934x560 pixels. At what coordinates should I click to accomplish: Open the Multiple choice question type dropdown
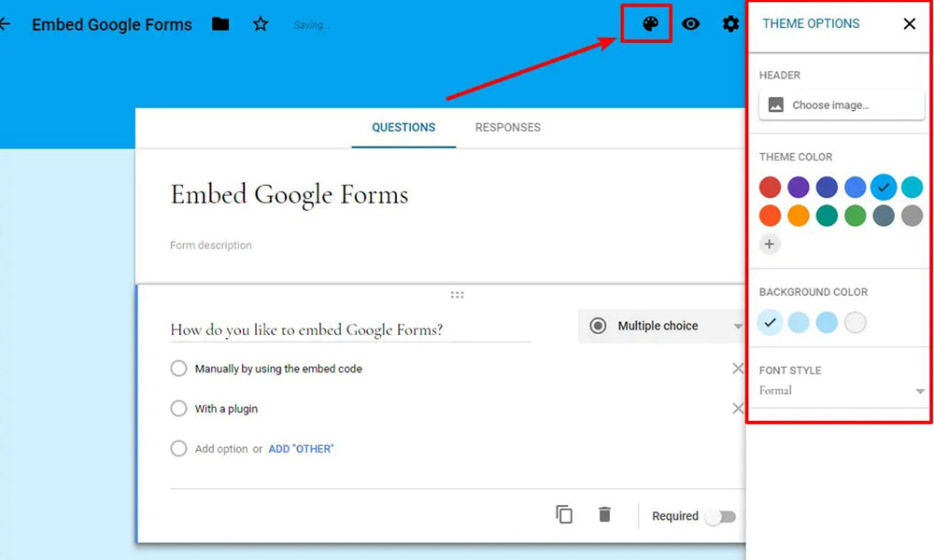click(x=661, y=326)
